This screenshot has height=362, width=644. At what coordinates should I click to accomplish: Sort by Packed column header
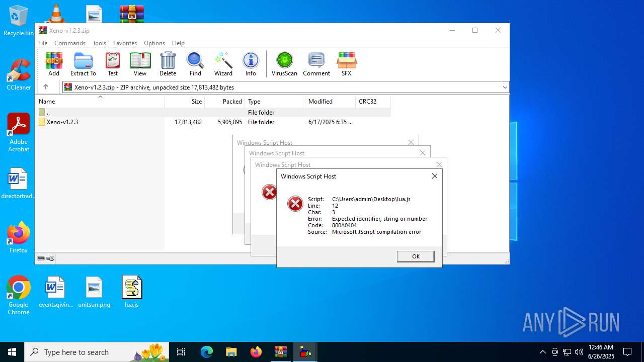225,102
